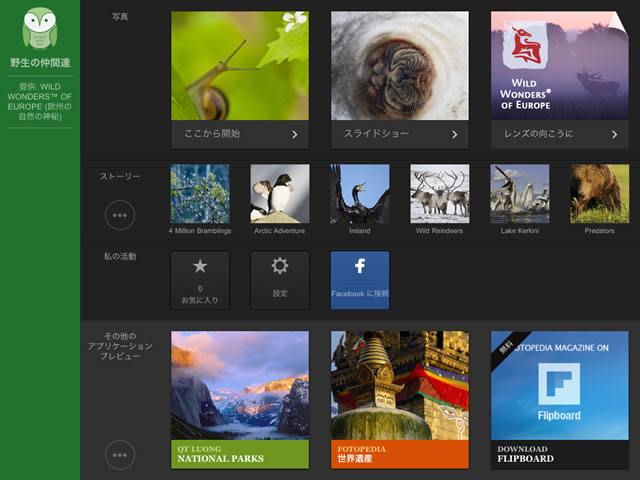640x480 pixels.
Task: Click the chevron beside スライドショー
Action: click(454, 134)
